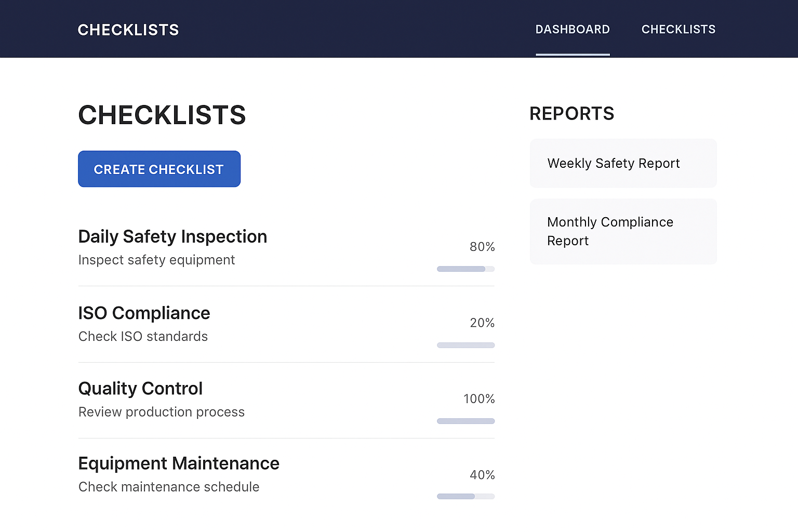
Task: Switch to the CHECKLISTS tab
Action: point(679,29)
